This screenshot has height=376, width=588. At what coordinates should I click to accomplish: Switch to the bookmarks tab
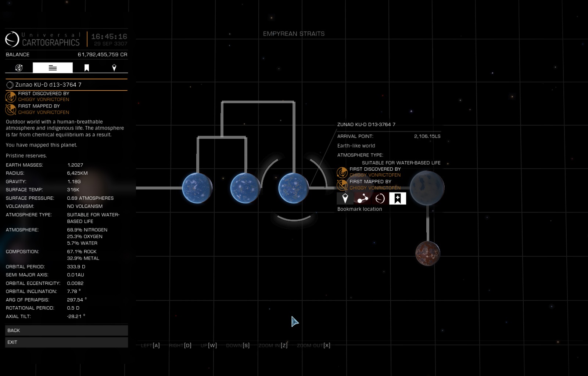tap(87, 68)
